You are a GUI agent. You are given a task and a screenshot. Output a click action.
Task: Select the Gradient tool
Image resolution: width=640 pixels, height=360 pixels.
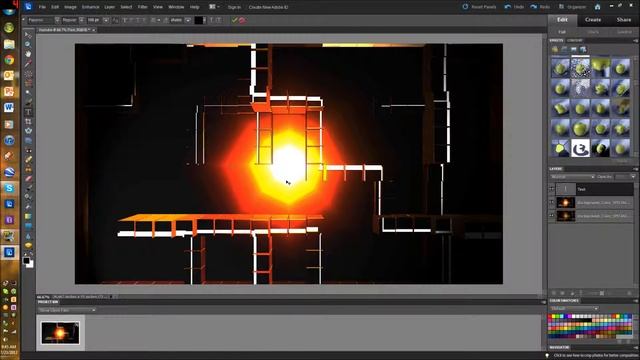[28, 216]
